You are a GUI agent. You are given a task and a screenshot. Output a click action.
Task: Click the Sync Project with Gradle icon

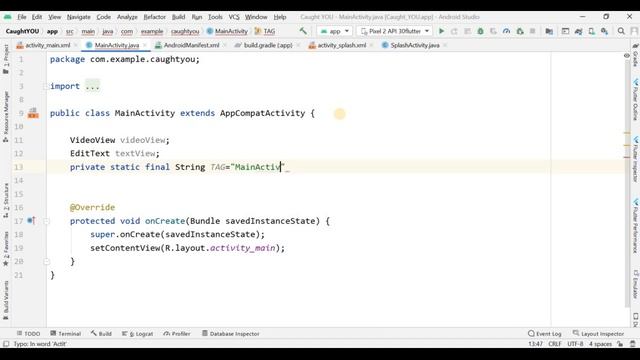pyautogui.click(x=578, y=31)
